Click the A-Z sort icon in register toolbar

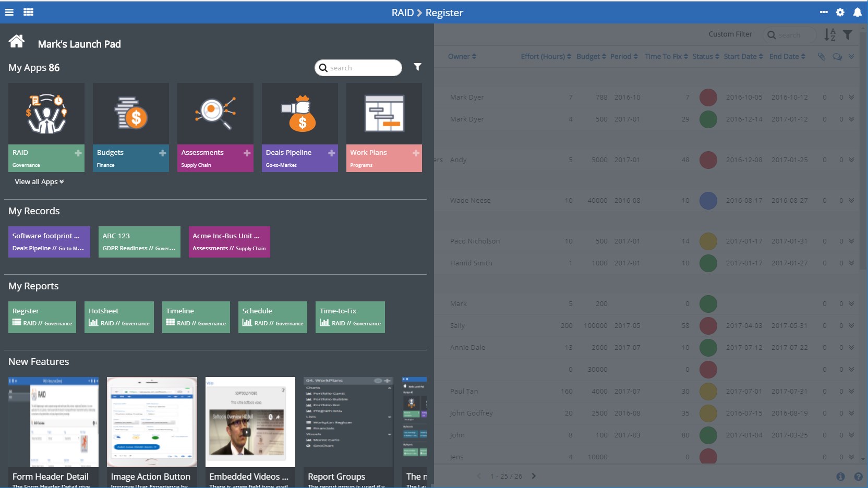830,35
